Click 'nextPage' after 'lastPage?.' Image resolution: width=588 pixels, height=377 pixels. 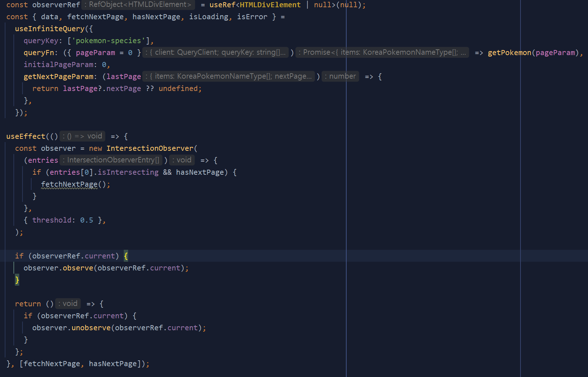pyautogui.click(x=124, y=88)
